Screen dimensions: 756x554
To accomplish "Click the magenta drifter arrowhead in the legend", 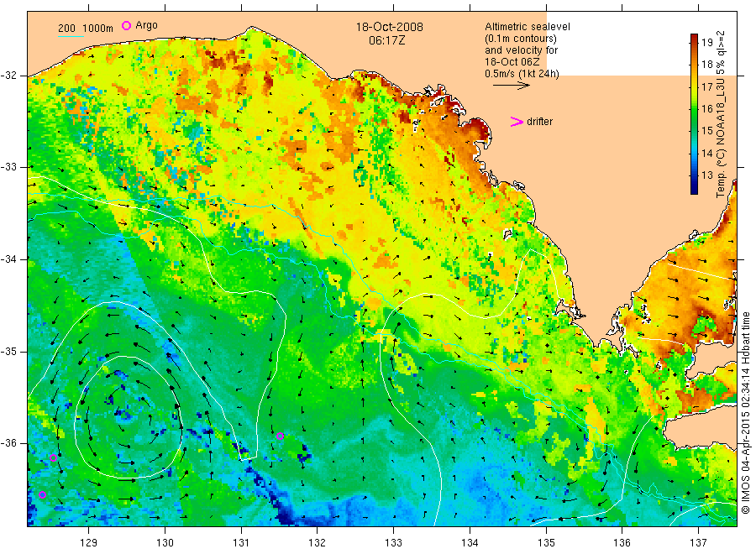I will 517,122.
